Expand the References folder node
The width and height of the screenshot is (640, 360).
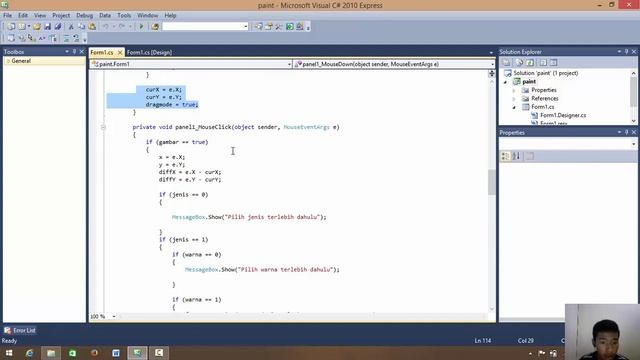click(514, 99)
